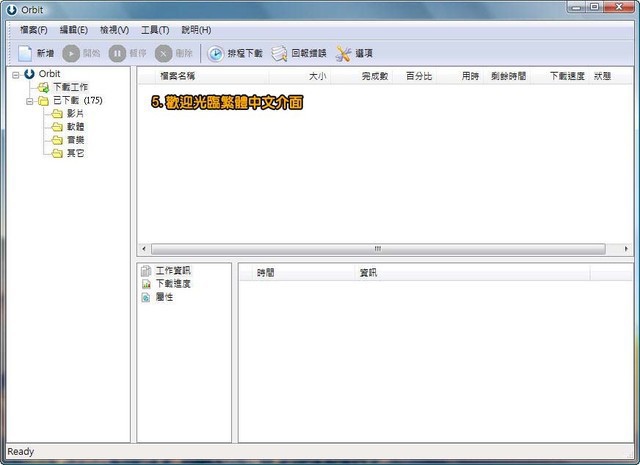This screenshot has height=465, width=640.
Task: Click the scrollbar left arrow
Action: (x=144, y=249)
